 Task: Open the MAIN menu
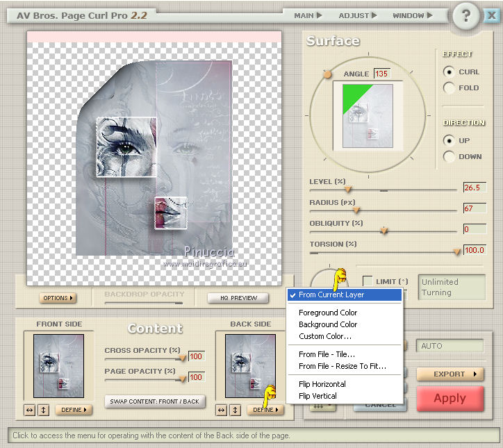click(x=308, y=15)
